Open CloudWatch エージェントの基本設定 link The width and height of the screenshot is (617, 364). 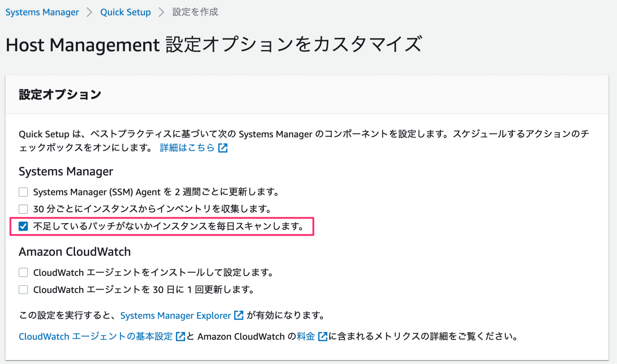95,337
